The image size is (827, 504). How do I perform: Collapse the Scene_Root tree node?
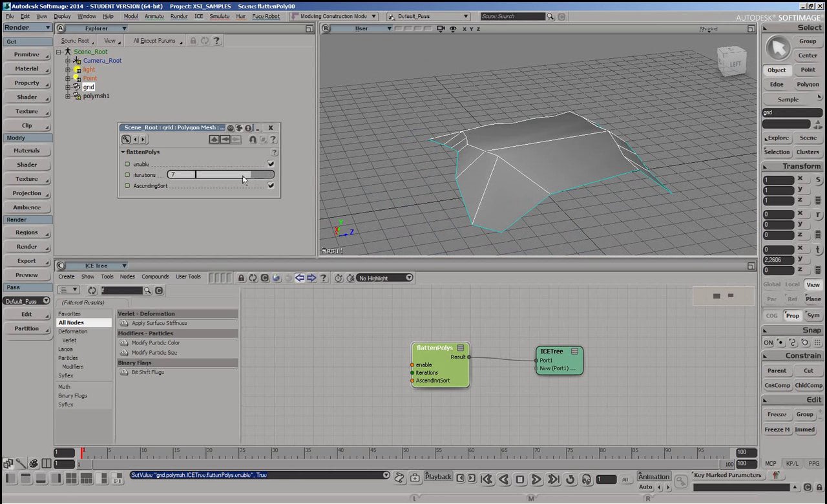pos(59,52)
